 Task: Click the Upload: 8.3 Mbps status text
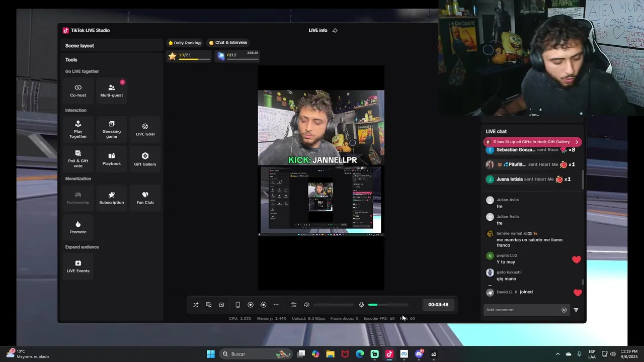[x=308, y=318]
